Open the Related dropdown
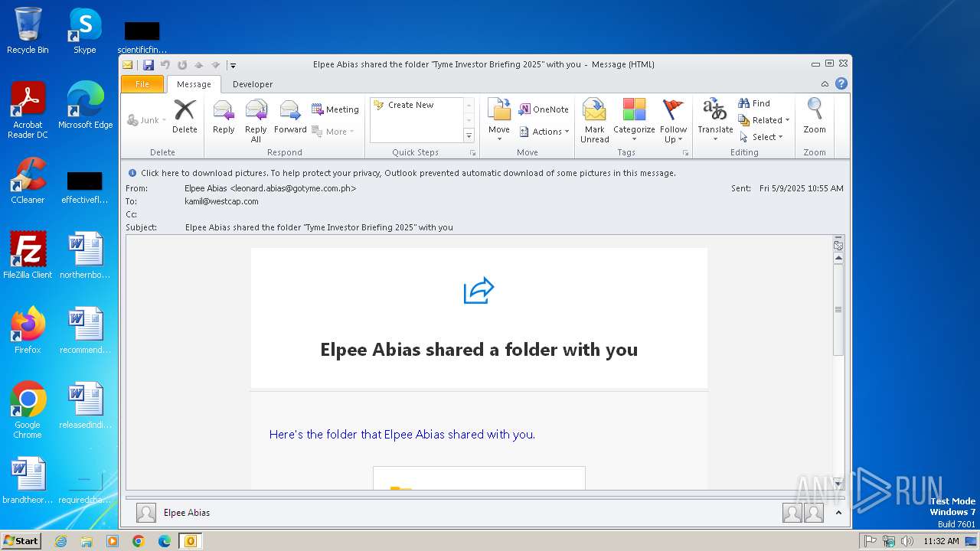 tap(764, 120)
